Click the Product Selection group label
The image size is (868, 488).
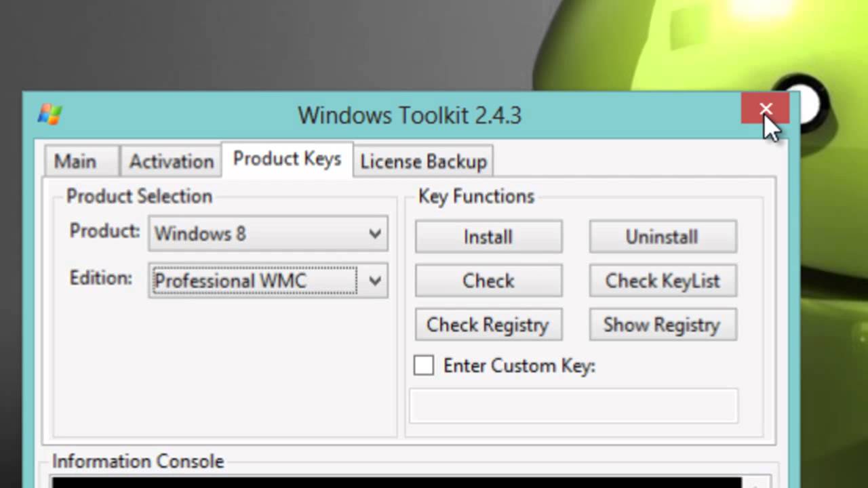pyautogui.click(x=140, y=197)
